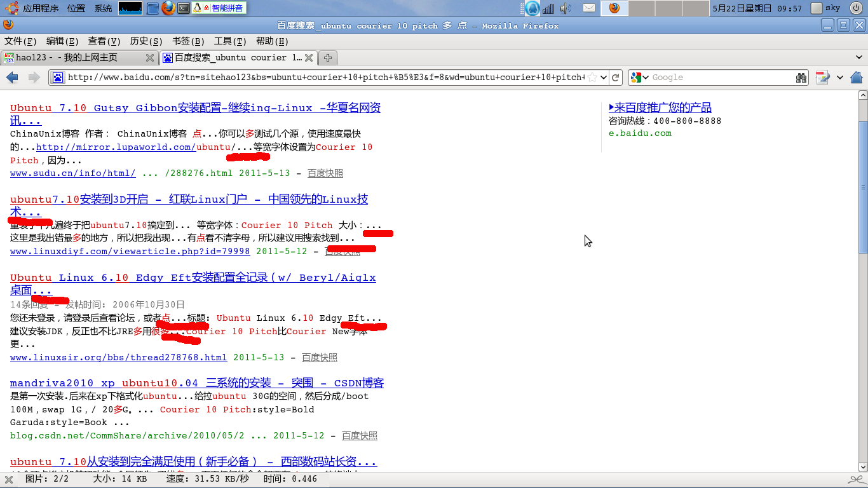Close the hao123 tab

150,58
